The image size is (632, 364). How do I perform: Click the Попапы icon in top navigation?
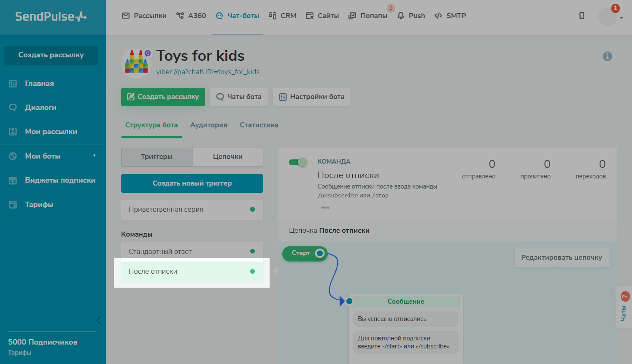[x=352, y=16]
